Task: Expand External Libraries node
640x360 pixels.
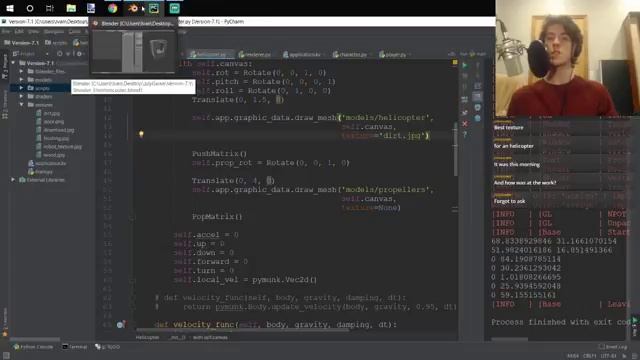Action: tap(13, 180)
